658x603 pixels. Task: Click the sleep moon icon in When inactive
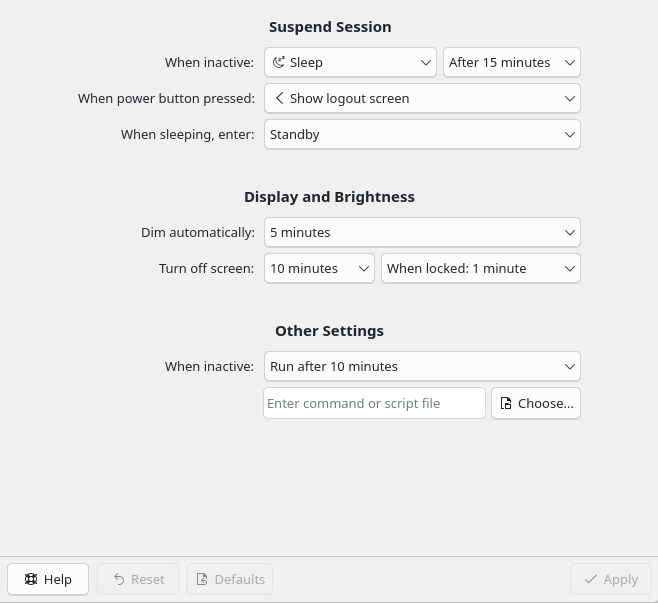click(279, 62)
